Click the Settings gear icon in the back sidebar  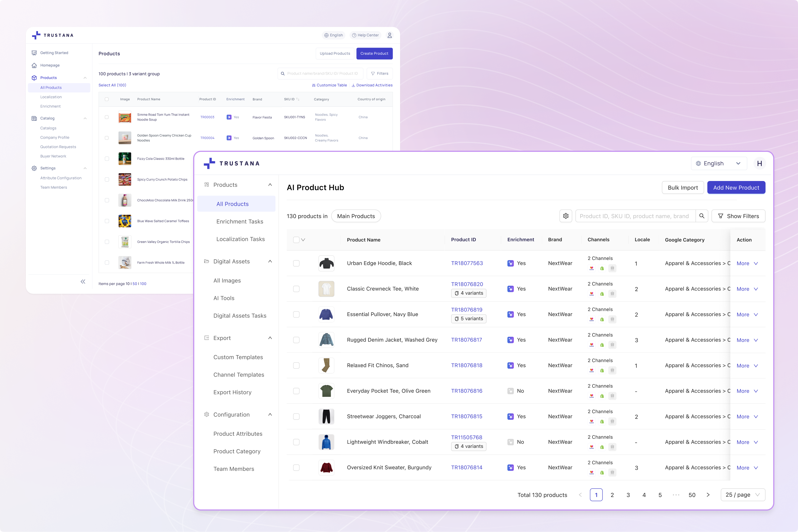point(34,168)
